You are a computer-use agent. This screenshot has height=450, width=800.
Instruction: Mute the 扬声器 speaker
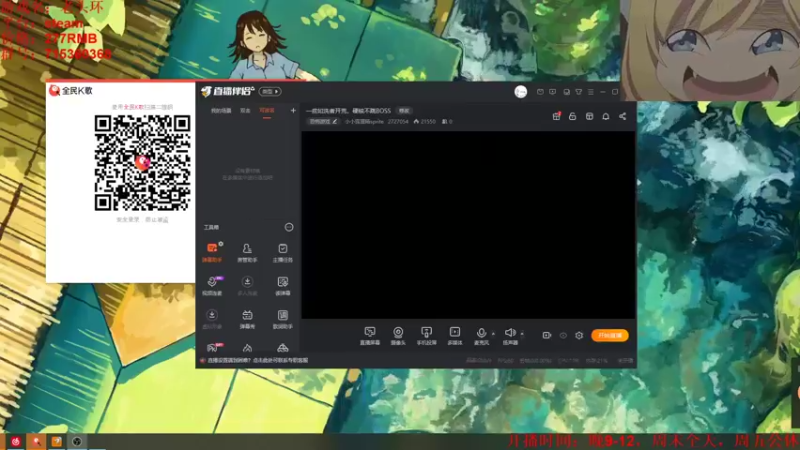(510, 336)
